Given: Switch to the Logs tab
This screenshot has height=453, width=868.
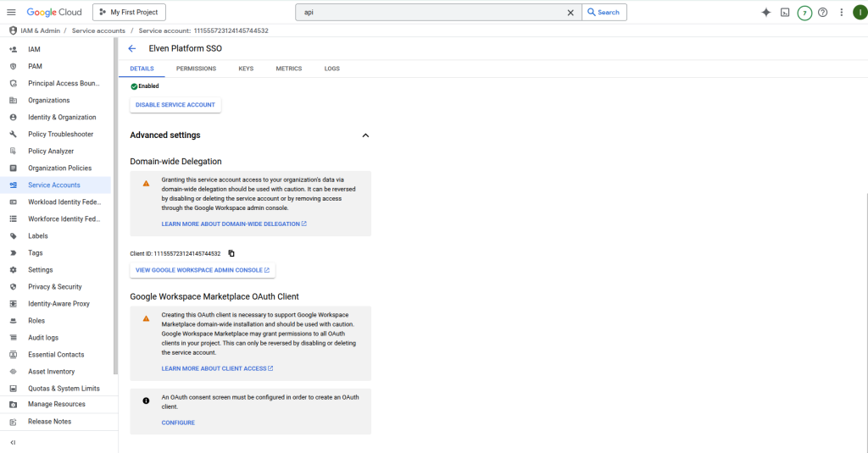Looking at the screenshot, I should (332, 69).
